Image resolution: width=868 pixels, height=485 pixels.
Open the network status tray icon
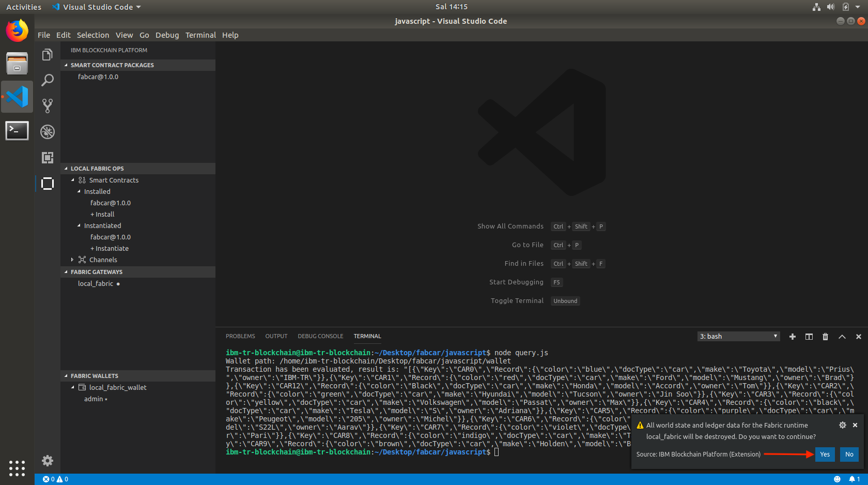816,7
